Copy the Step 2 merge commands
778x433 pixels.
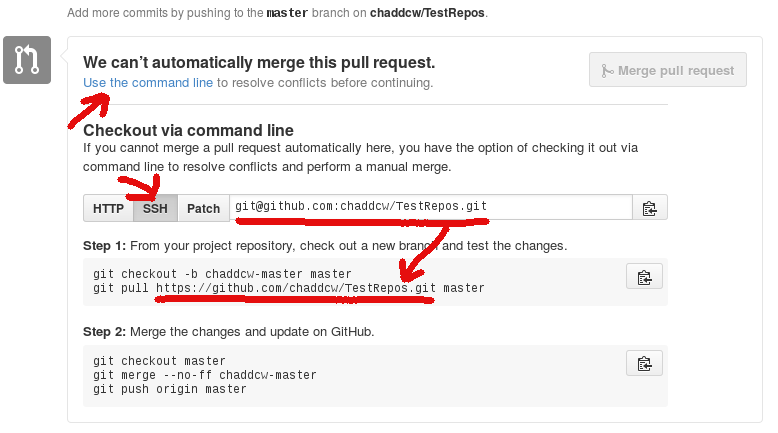644,363
